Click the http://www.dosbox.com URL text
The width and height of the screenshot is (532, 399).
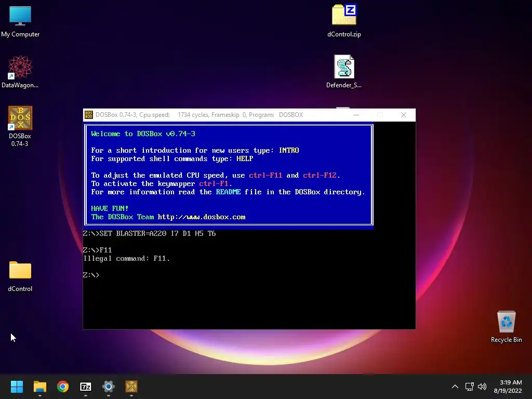(202, 217)
